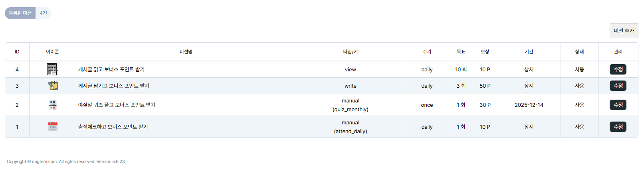Screen dimensions: 644x169
Task: Open edit for the write mission
Action: (x=618, y=86)
